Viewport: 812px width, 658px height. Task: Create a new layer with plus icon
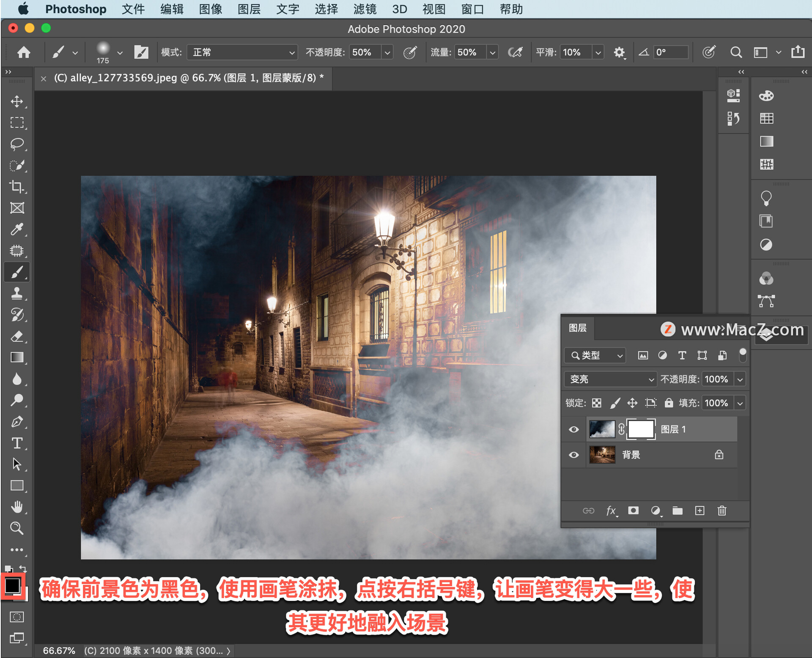(700, 511)
